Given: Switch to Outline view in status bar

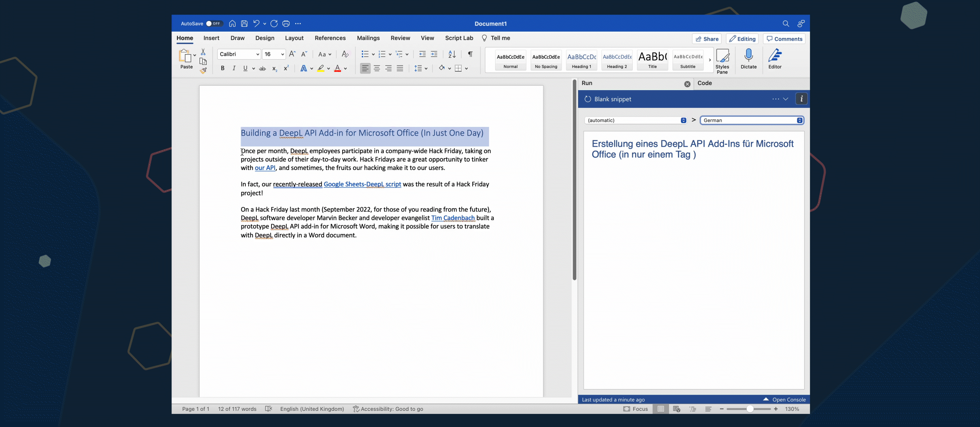Looking at the screenshot, I should coord(693,409).
